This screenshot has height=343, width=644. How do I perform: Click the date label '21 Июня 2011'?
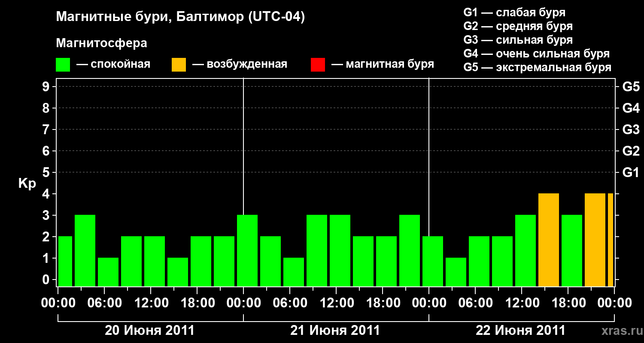[x=335, y=331]
